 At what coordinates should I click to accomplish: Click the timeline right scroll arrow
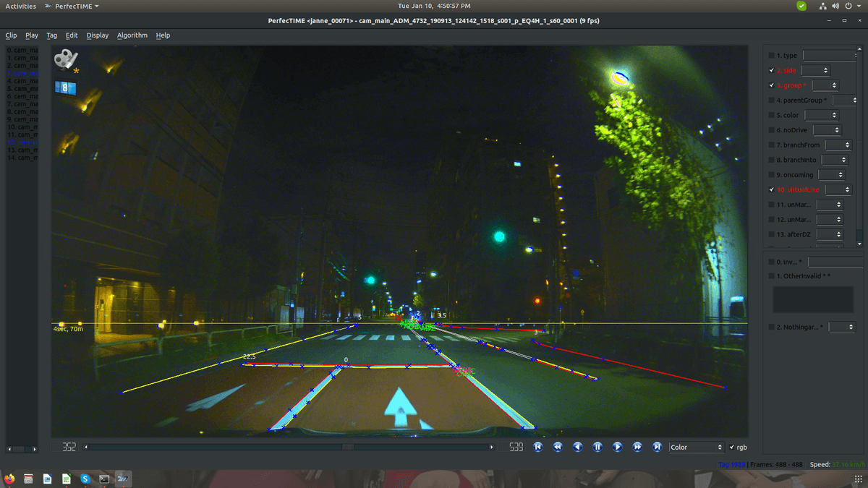click(x=493, y=447)
